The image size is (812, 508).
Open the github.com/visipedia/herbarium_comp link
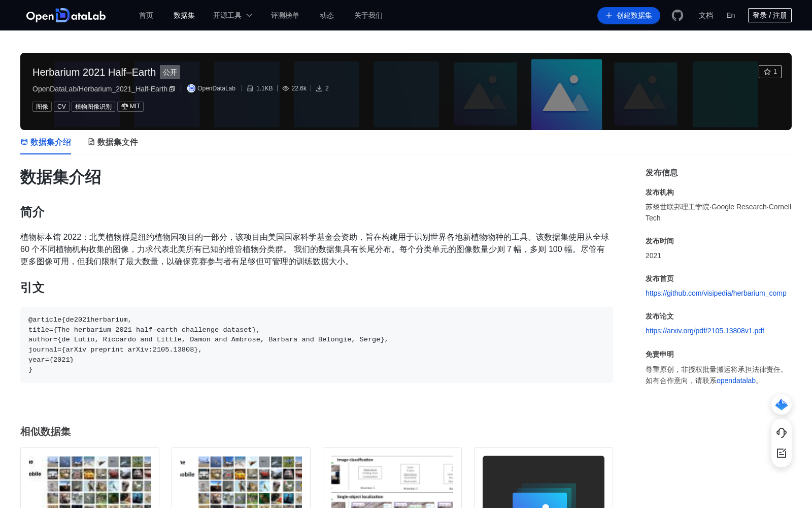(716, 293)
